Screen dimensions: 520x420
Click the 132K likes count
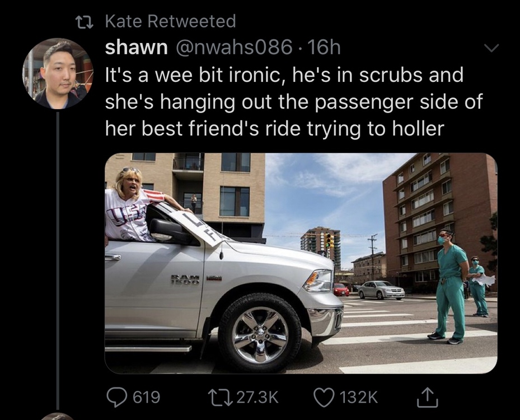pos(359,397)
